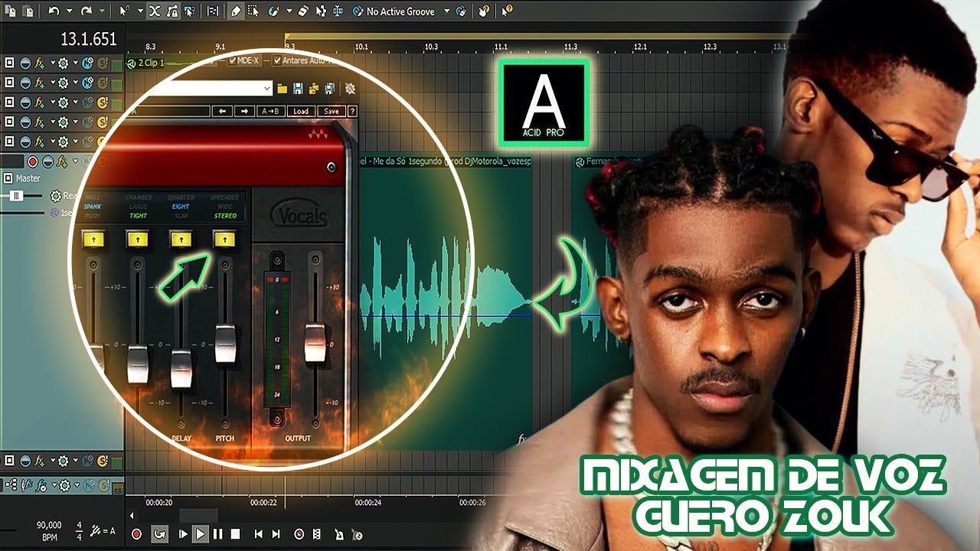
Task: Minimize the Master bus track
Action: [x=8, y=178]
